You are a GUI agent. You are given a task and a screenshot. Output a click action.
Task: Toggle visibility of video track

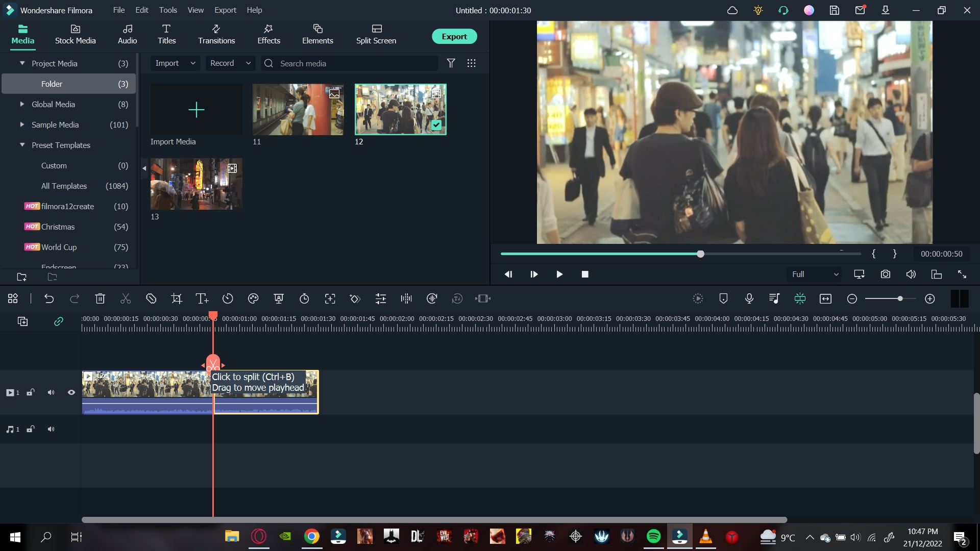coord(70,392)
